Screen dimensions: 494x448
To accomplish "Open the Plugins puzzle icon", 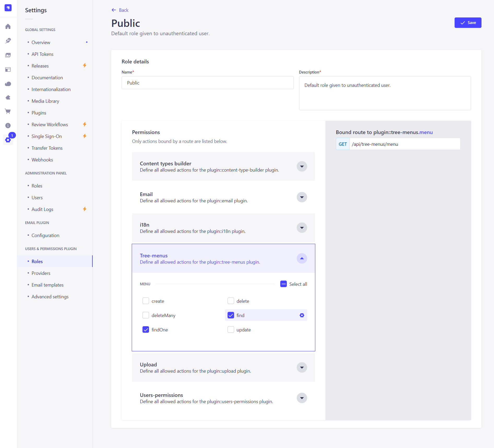I will pyautogui.click(x=8, y=98).
